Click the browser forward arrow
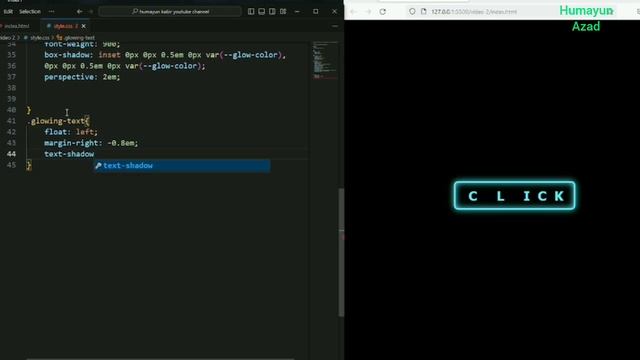 (x=368, y=12)
